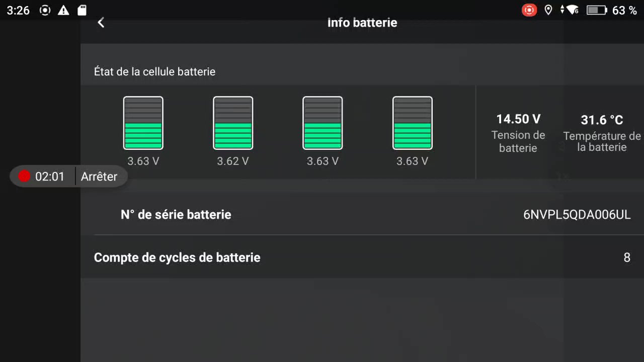Click the Info batterie page title
This screenshot has width=644, height=362.
click(362, 23)
